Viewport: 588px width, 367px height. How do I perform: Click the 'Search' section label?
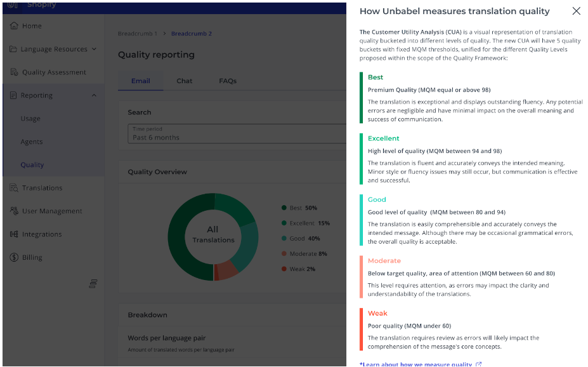[x=139, y=112]
